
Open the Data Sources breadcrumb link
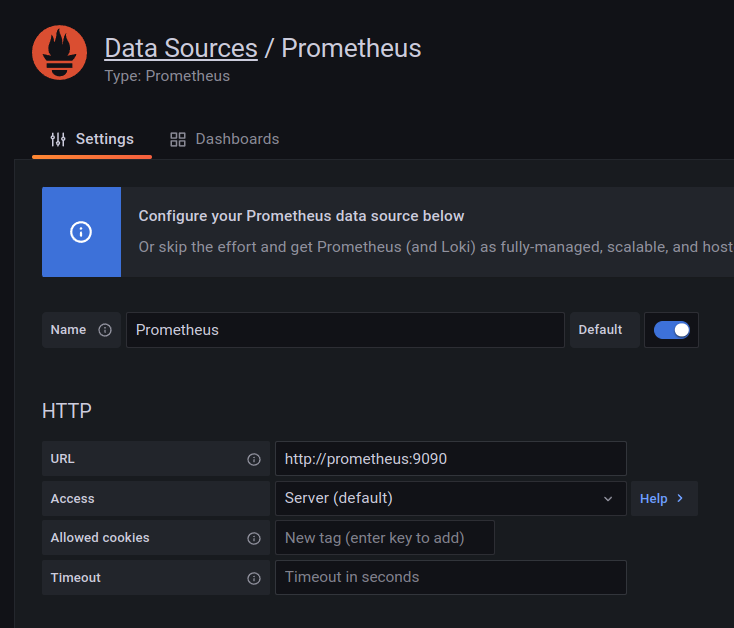[181, 48]
